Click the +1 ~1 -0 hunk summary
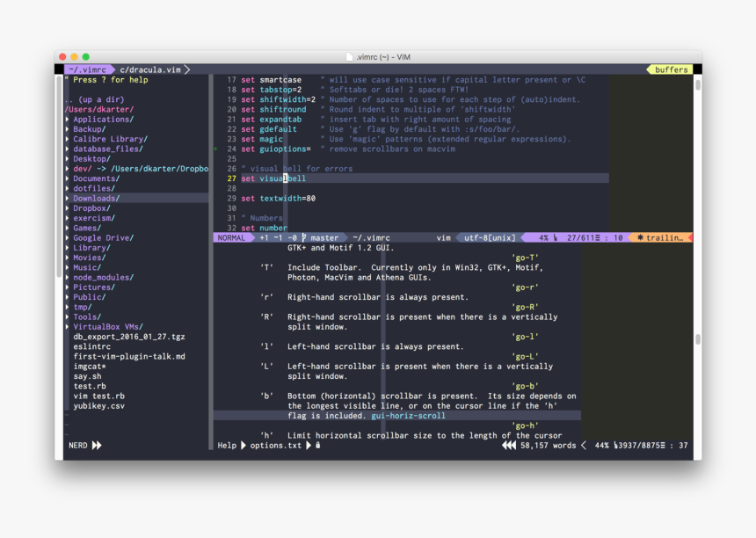Viewport: 756px width, 538px height. point(278,237)
